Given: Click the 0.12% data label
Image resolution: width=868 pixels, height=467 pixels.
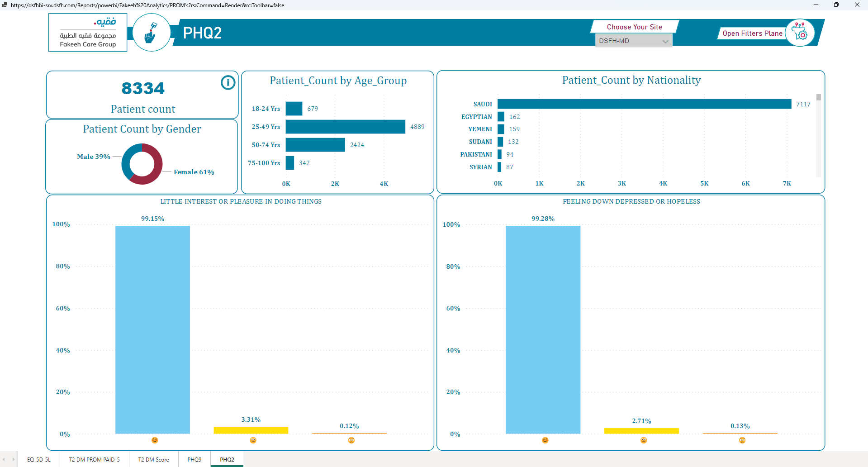Looking at the screenshot, I should point(349,426).
